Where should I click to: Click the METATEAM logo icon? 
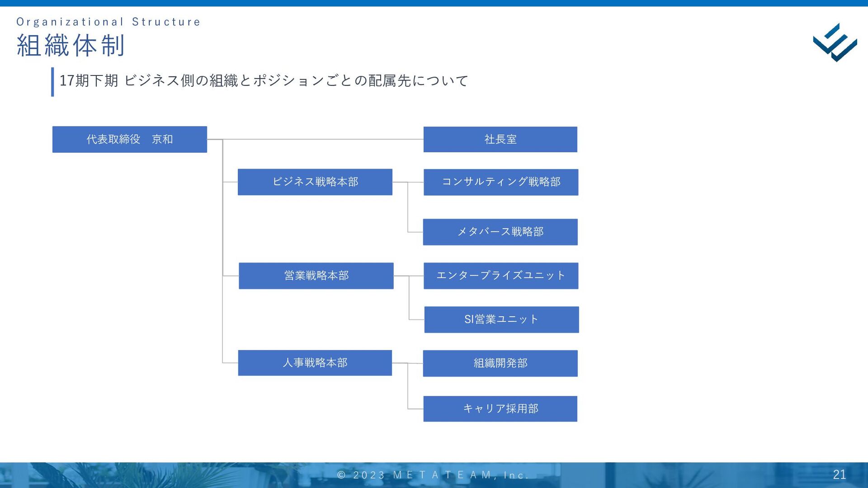click(x=835, y=42)
